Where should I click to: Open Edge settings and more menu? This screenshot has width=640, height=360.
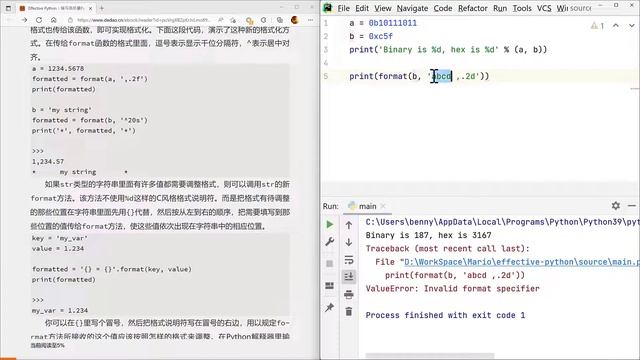(x=311, y=20)
